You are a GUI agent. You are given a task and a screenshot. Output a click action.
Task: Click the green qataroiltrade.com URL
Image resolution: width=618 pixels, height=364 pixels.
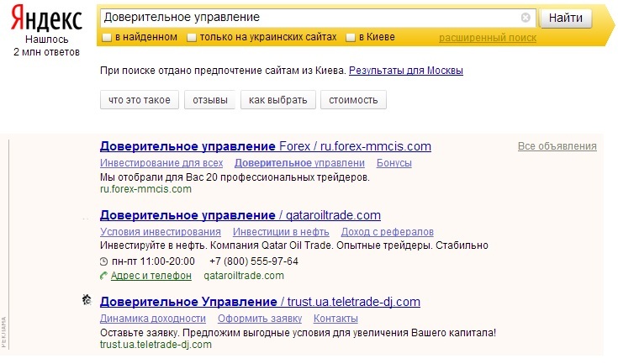244,276
